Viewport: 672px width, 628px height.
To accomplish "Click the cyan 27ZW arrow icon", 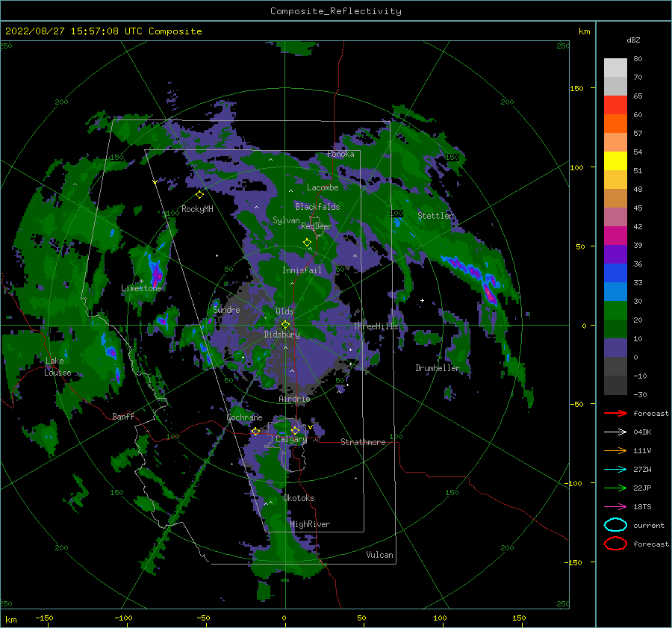I will [x=615, y=470].
